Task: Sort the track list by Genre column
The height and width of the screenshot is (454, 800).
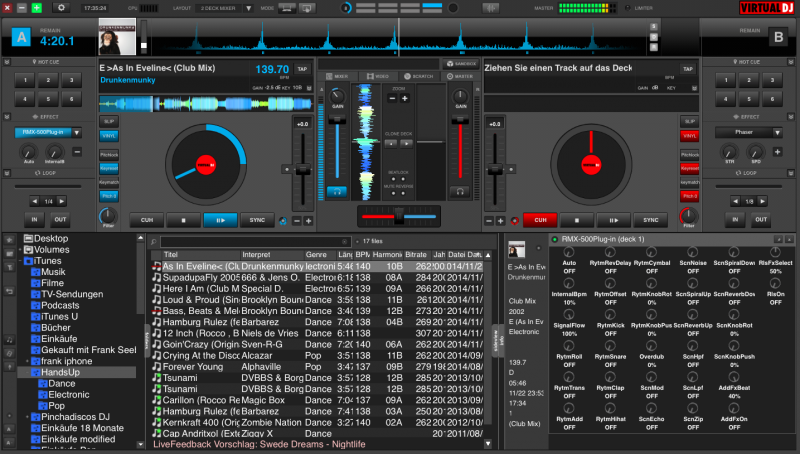Action: point(319,255)
